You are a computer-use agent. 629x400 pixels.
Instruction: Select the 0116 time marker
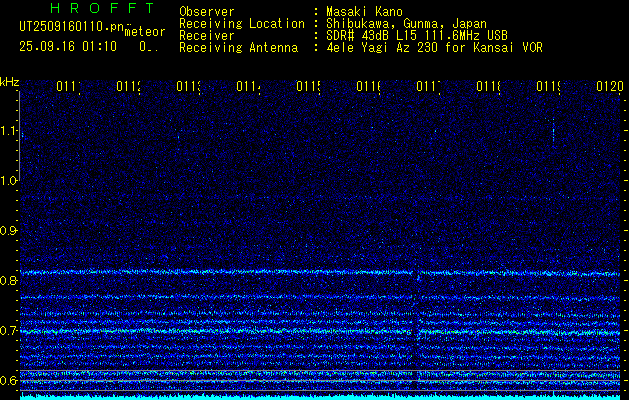(368, 86)
